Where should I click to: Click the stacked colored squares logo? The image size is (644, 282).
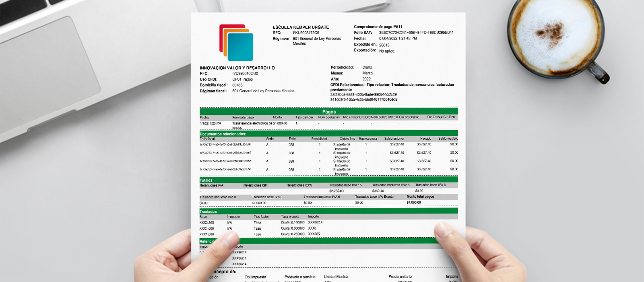click(x=237, y=43)
